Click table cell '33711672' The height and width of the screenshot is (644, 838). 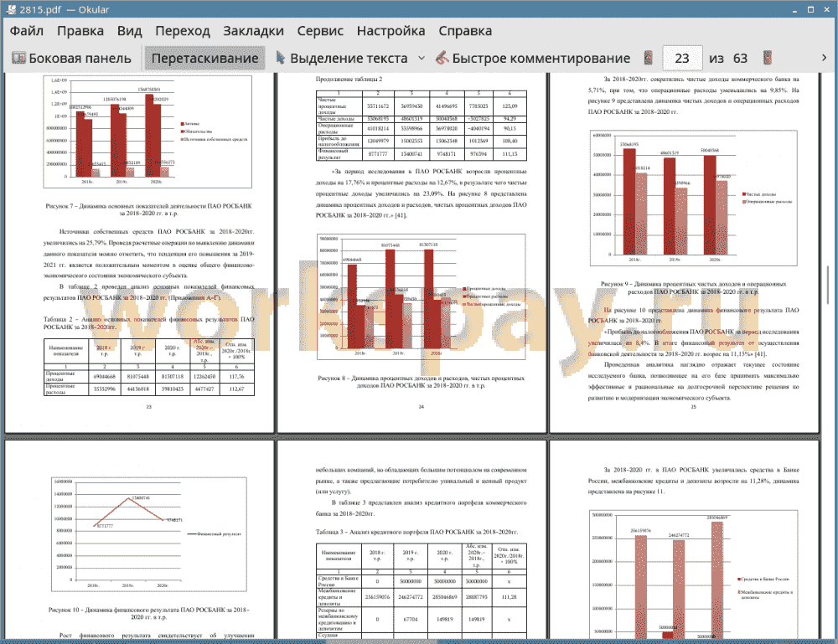(x=378, y=106)
